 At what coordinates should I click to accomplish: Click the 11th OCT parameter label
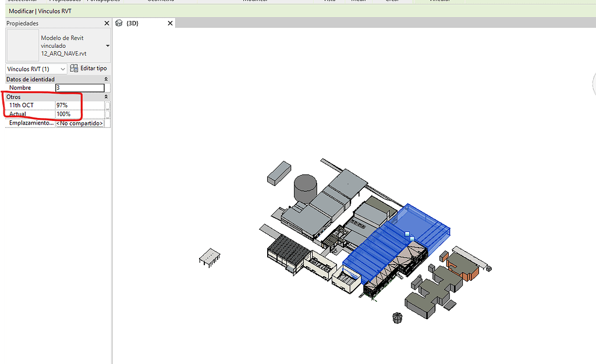click(x=22, y=105)
